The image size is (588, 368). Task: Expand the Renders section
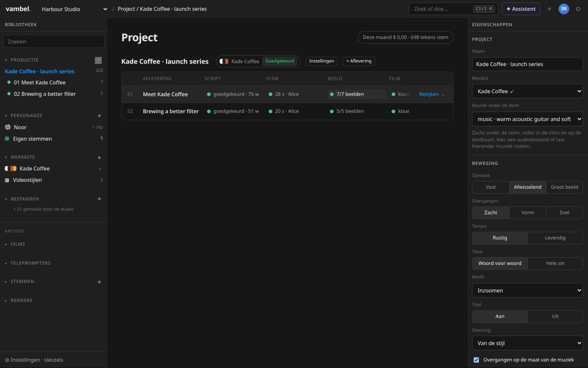pos(19,300)
